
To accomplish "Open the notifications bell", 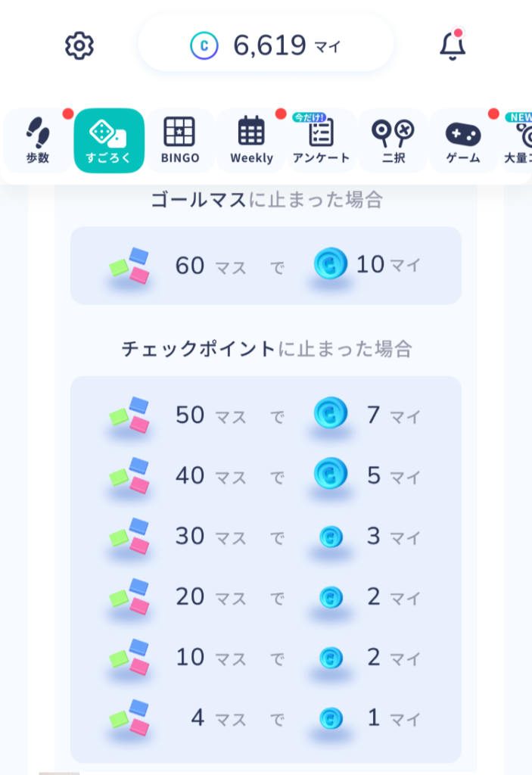I will click(453, 46).
